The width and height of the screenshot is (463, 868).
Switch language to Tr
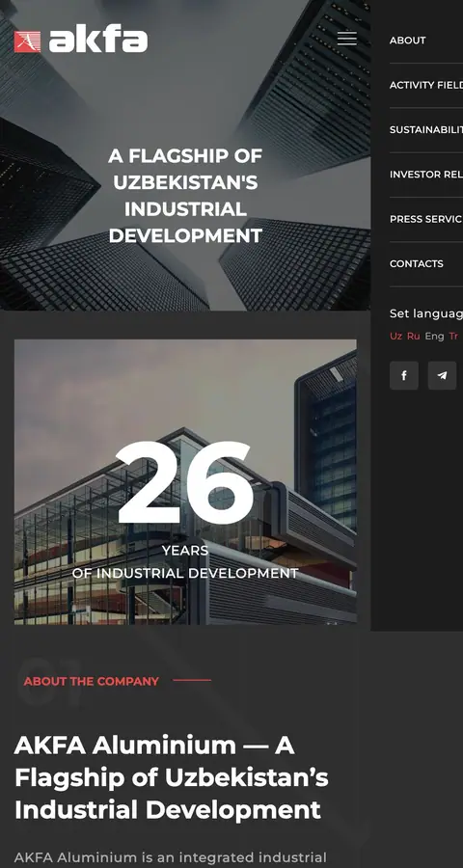tap(453, 336)
